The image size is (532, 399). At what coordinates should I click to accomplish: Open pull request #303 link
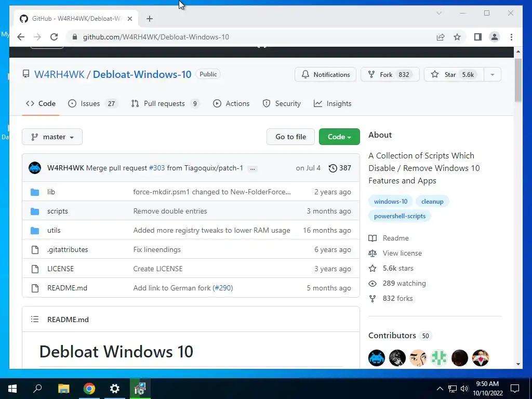pos(157,168)
